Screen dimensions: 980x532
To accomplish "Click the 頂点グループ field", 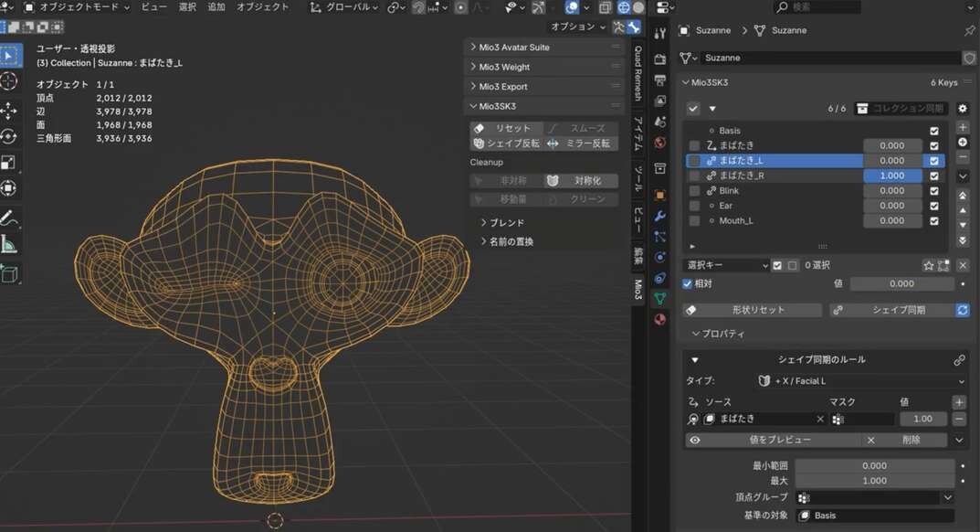I will (x=869, y=497).
